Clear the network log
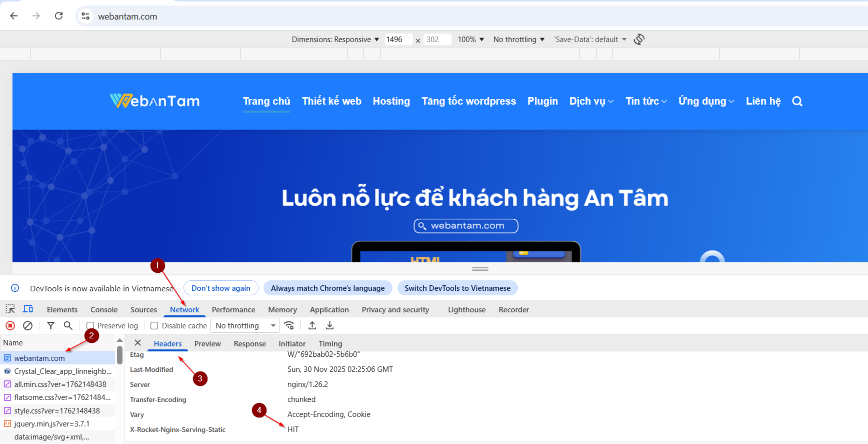 [x=28, y=326]
